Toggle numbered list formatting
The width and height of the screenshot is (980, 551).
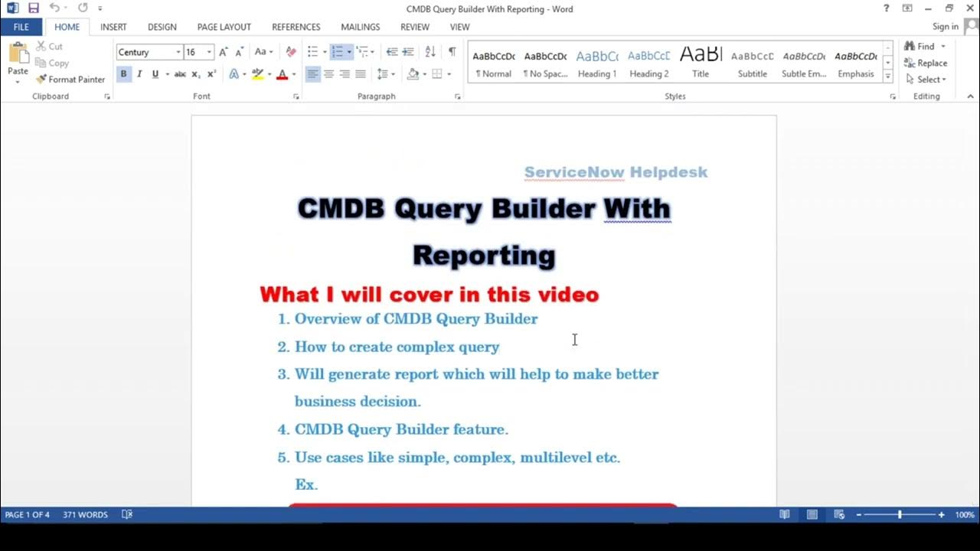pyautogui.click(x=337, y=52)
